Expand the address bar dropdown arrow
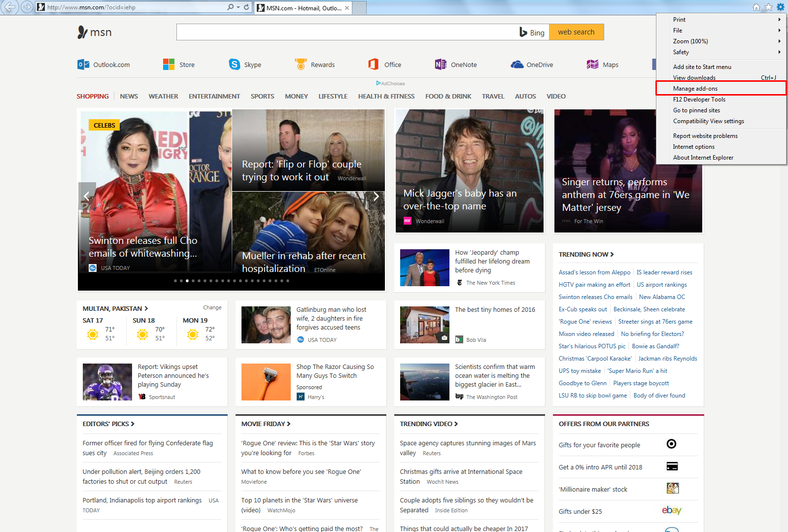Screen dimensions: 788x532 tap(239, 7)
